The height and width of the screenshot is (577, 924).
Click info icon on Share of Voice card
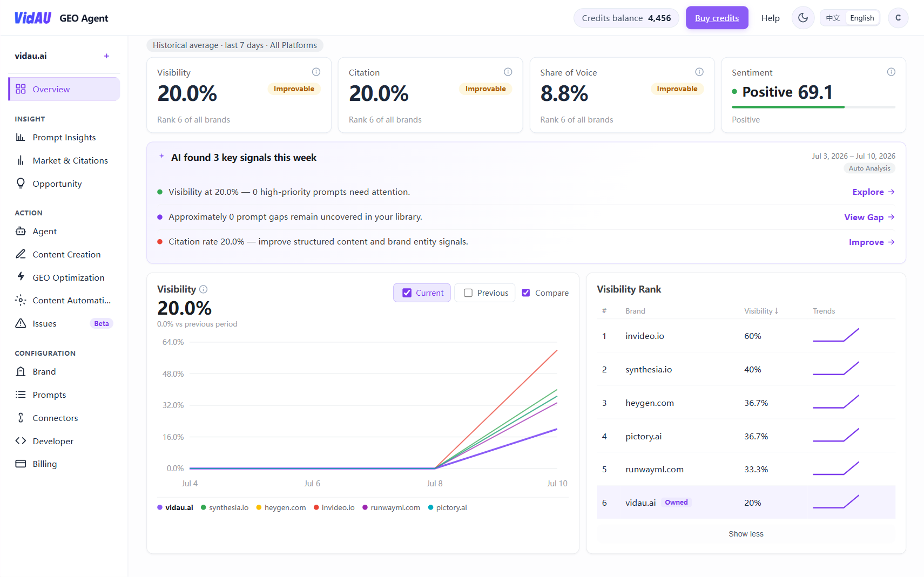tap(699, 72)
